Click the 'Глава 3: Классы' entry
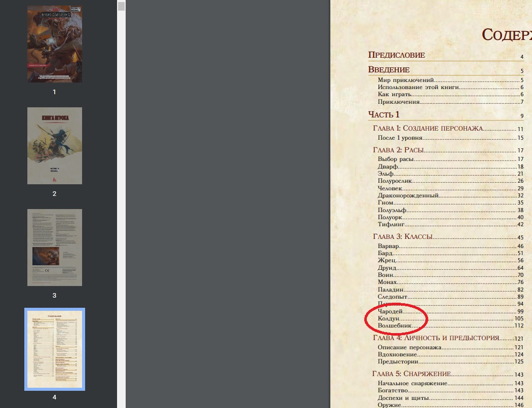Image resolution: width=532 pixels, height=408 pixels. click(x=402, y=236)
